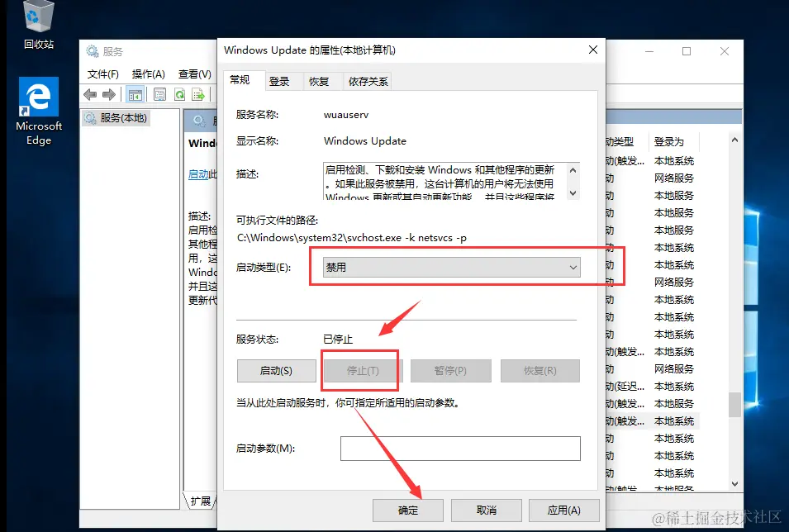Screen dimensions: 789x532
Task: Click the back arrow in Services toolbar
Action: 91,94
